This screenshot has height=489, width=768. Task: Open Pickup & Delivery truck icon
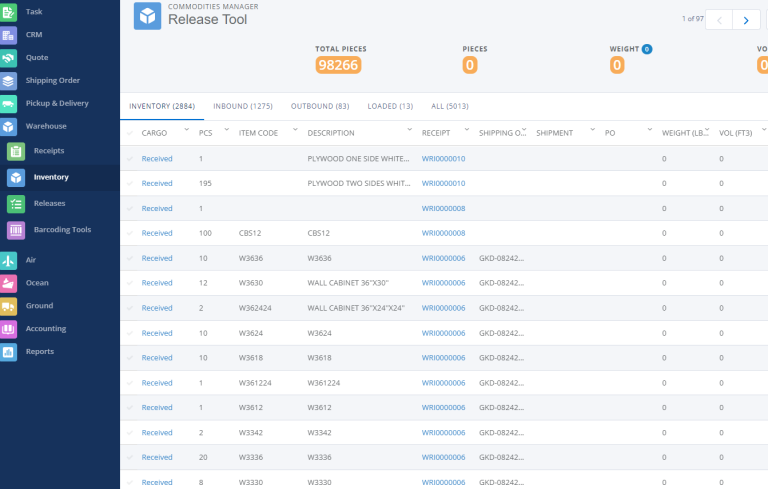8,103
